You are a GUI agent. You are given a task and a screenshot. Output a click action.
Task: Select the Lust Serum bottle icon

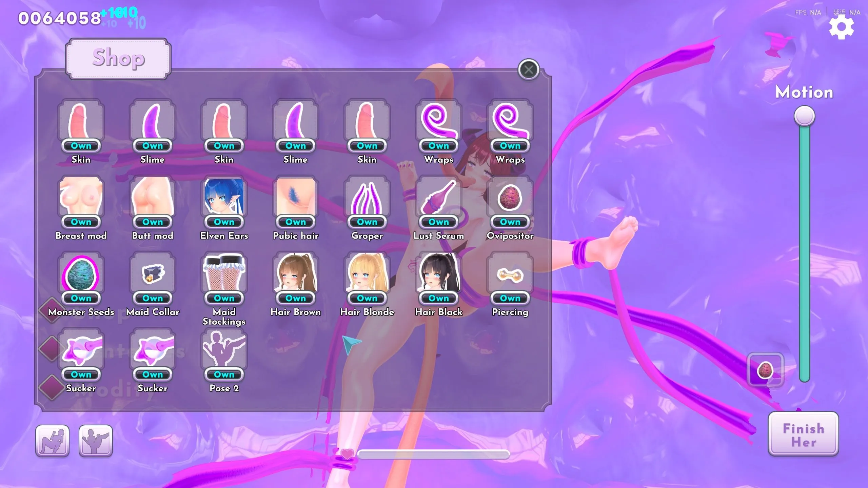tap(439, 196)
